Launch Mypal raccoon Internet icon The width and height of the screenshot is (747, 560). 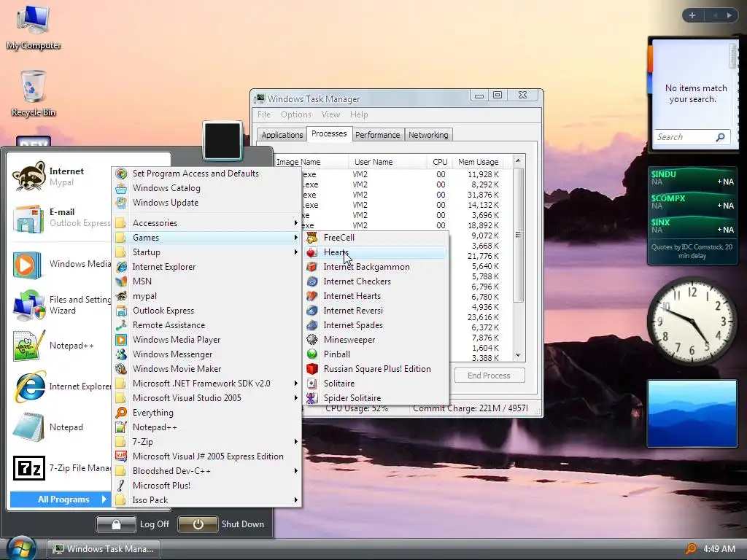coord(28,176)
